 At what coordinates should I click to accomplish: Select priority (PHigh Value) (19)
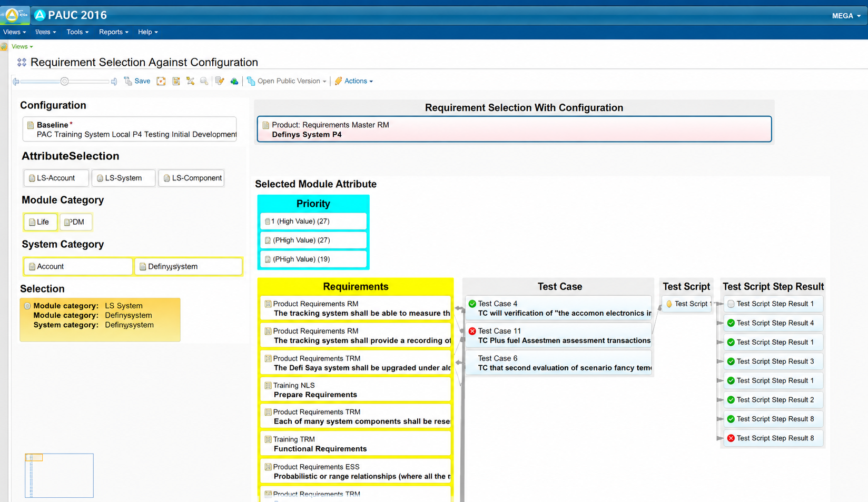313,259
